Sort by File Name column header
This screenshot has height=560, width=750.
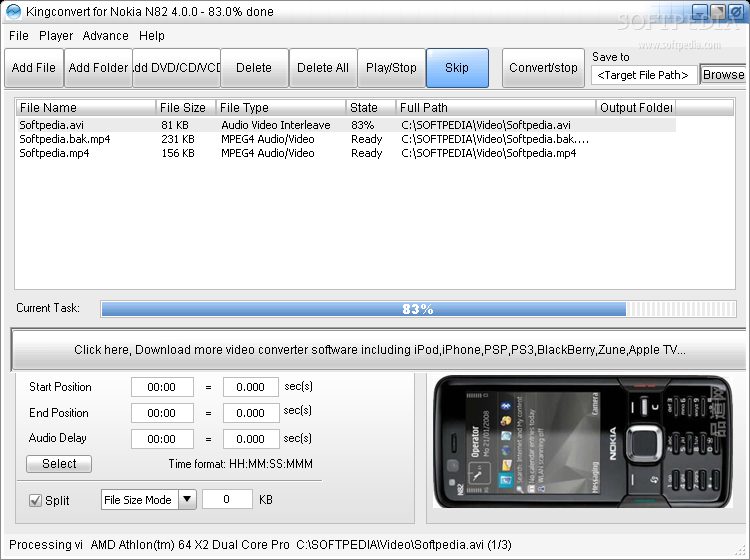coord(85,108)
